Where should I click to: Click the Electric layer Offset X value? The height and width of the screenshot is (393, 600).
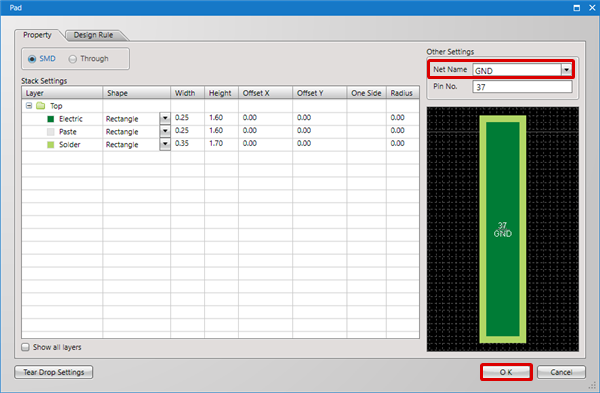pyautogui.click(x=249, y=118)
